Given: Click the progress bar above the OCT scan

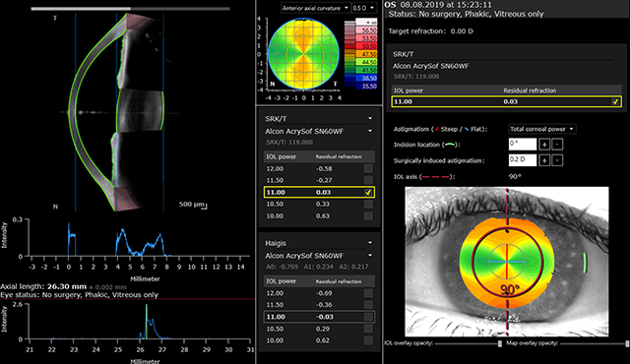Looking at the screenshot, I should coord(130,9).
